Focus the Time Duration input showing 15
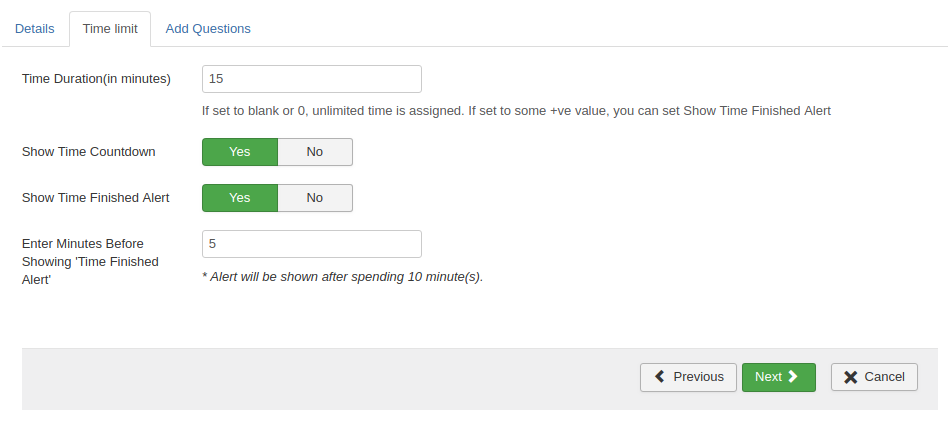Image resolution: width=948 pixels, height=435 pixels. [x=311, y=79]
